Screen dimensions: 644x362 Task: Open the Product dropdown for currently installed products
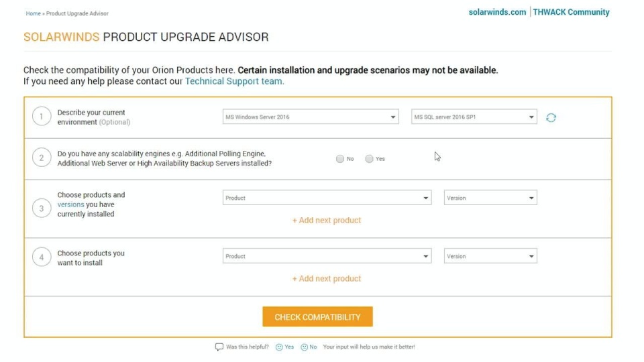click(327, 198)
